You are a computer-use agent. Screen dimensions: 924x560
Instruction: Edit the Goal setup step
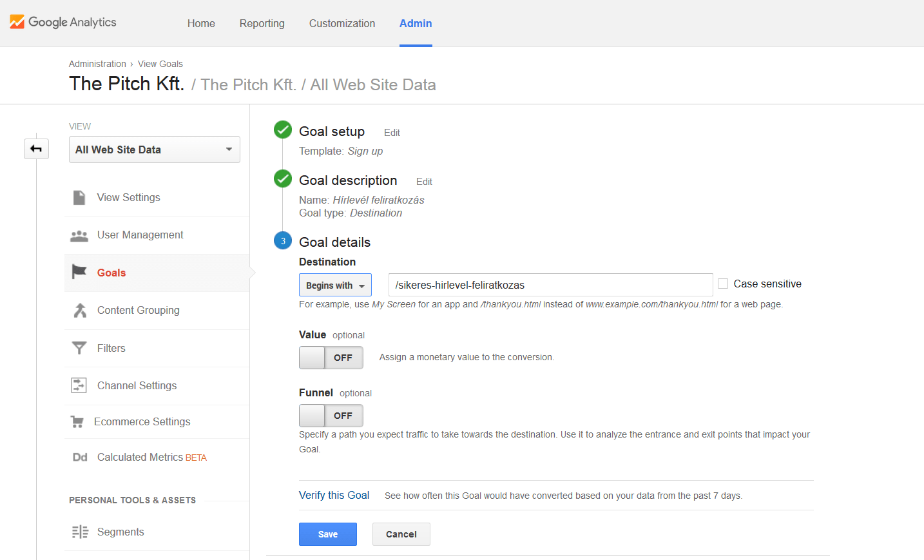coord(392,133)
